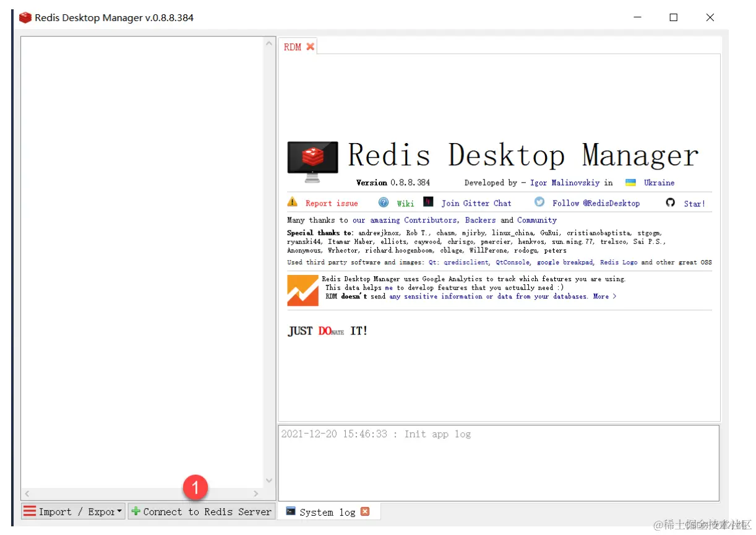Click the Star! link

(694, 203)
